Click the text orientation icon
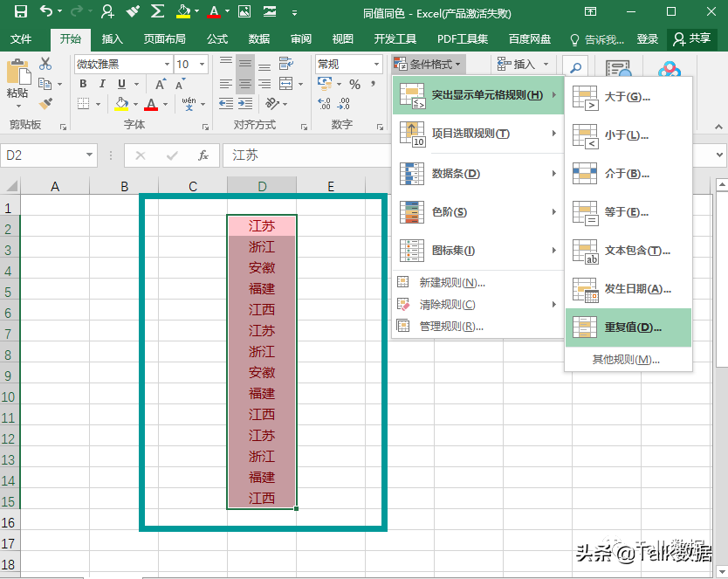The height and width of the screenshot is (579, 728). pos(272,104)
